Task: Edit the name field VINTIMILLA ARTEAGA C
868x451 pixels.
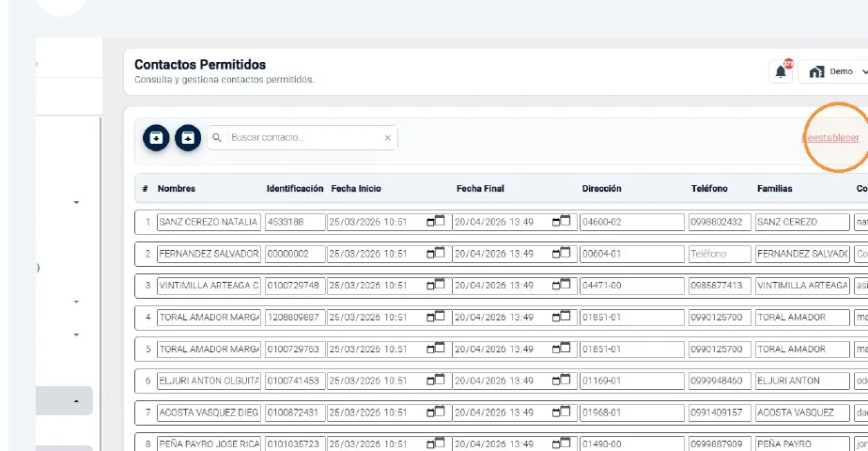Action: click(209, 286)
